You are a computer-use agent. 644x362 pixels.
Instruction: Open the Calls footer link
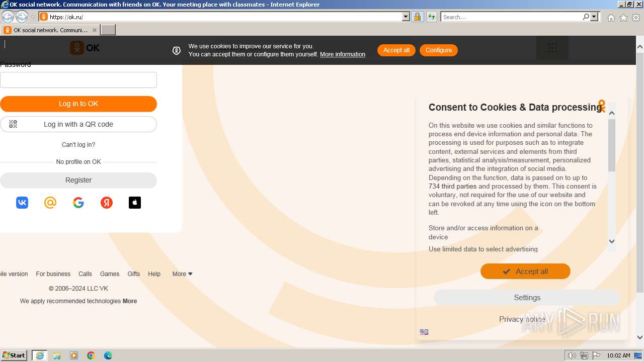(x=85, y=274)
